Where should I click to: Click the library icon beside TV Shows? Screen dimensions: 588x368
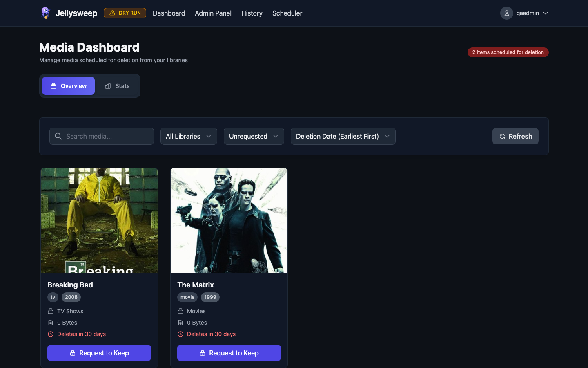[x=51, y=311]
